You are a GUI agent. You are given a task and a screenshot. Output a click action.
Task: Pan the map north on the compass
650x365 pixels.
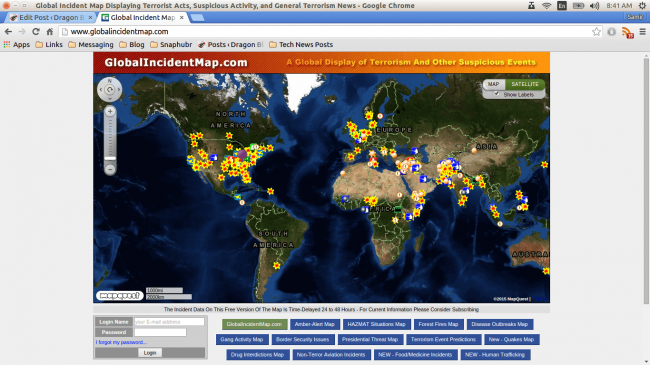[110, 80]
